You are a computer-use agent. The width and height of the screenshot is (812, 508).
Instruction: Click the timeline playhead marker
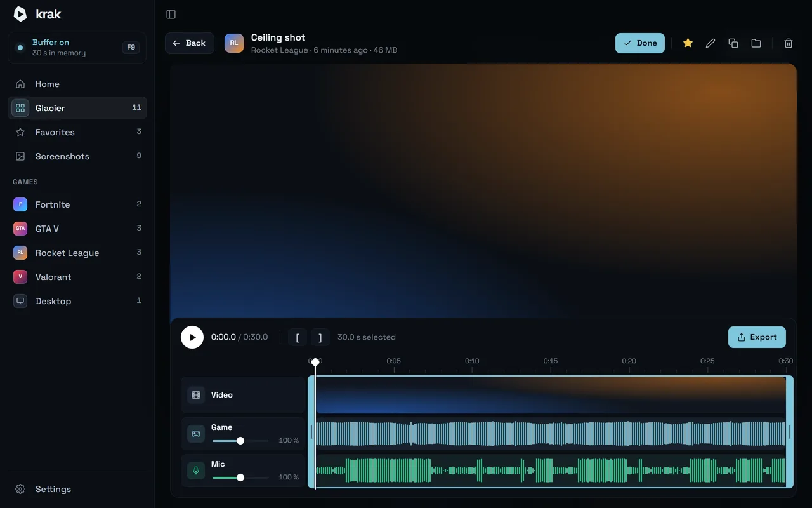pyautogui.click(x=315, y=362)
